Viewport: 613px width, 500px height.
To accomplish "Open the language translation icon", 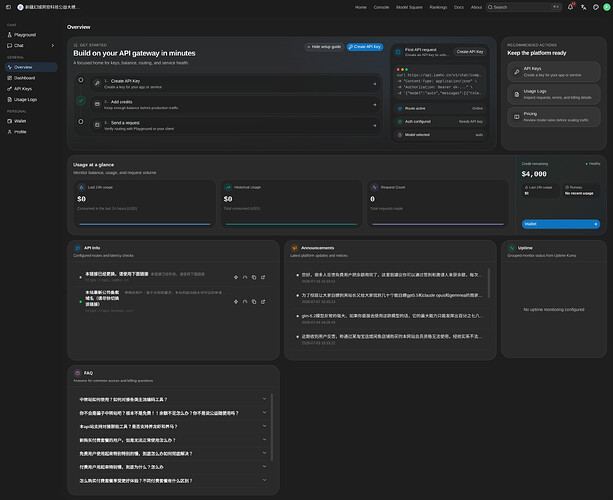I will tap(583, 7).
